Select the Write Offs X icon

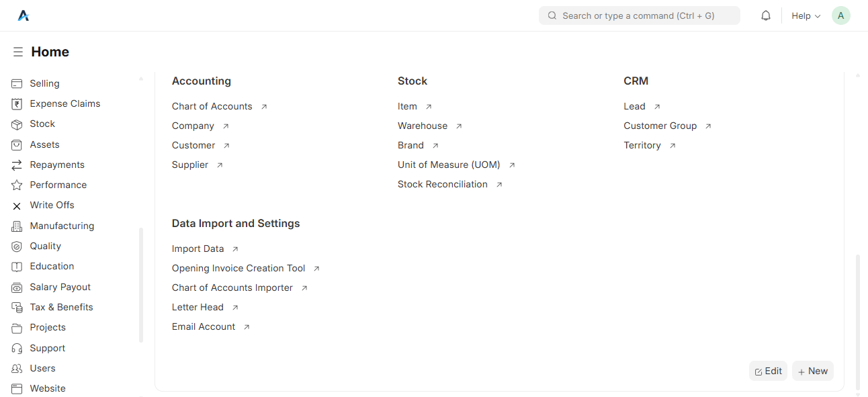coord(17,206)
